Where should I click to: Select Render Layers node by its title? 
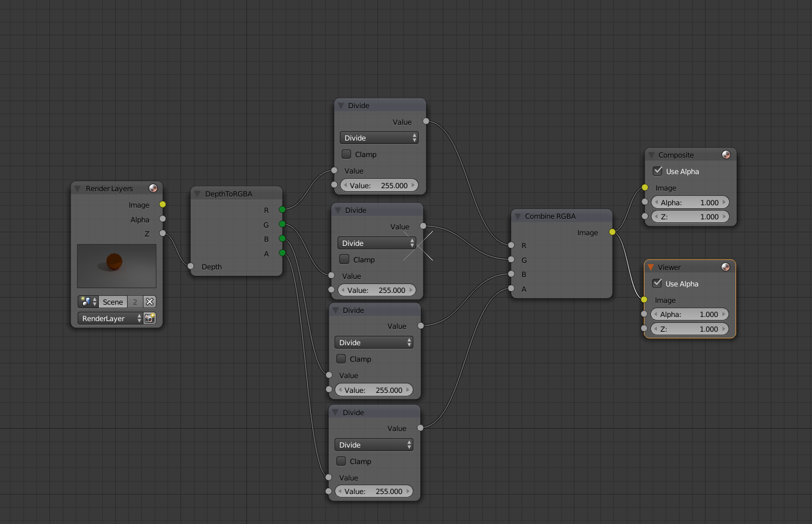tap(109, 189)
